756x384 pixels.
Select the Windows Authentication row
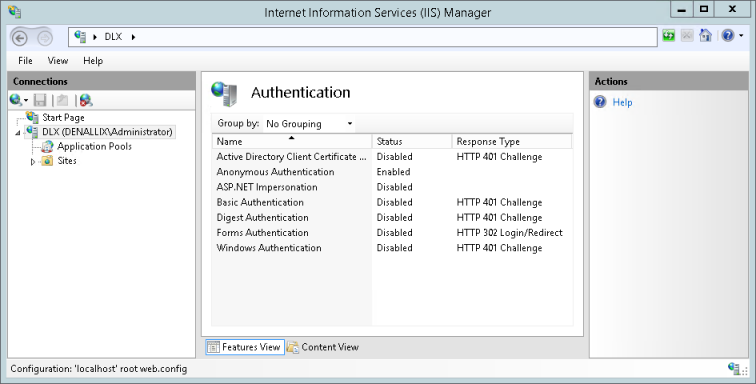point(392,248)
